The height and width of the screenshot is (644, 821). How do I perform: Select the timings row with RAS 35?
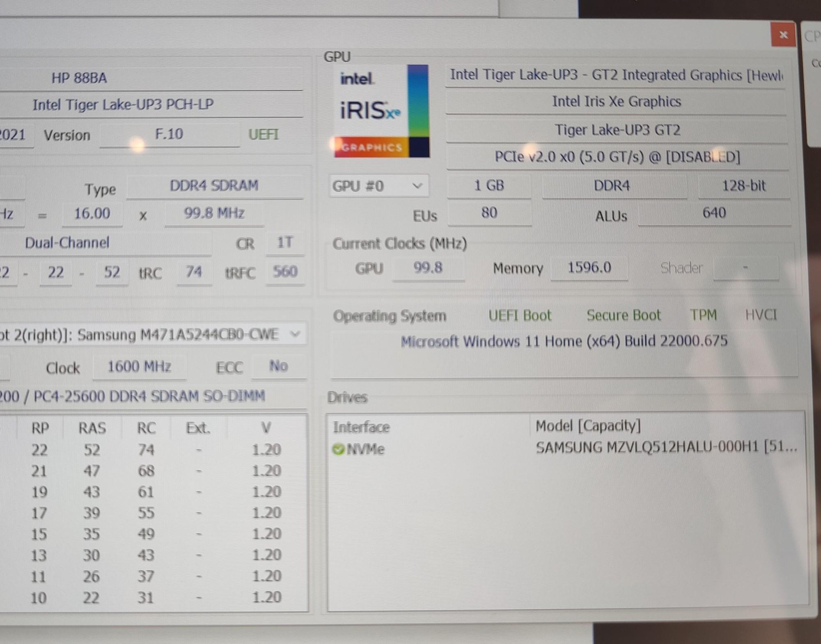coord(154,534)
